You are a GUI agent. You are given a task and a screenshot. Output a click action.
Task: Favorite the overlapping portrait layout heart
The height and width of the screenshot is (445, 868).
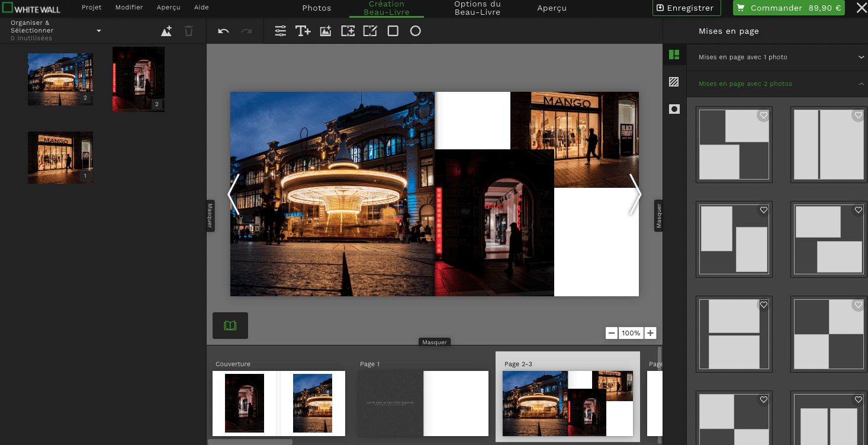[764, 210]
